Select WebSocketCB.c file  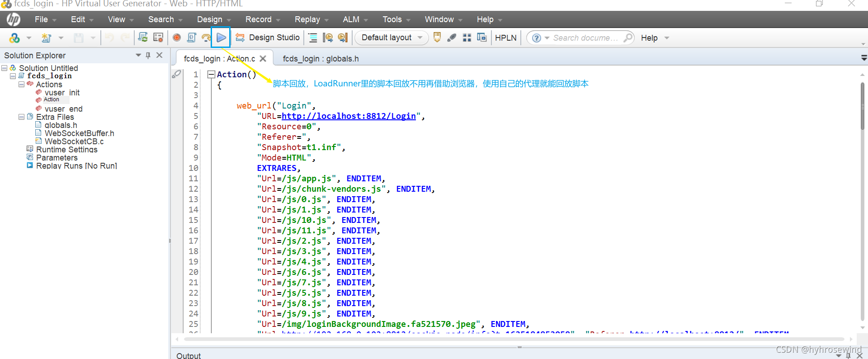(x=74, y=142)
